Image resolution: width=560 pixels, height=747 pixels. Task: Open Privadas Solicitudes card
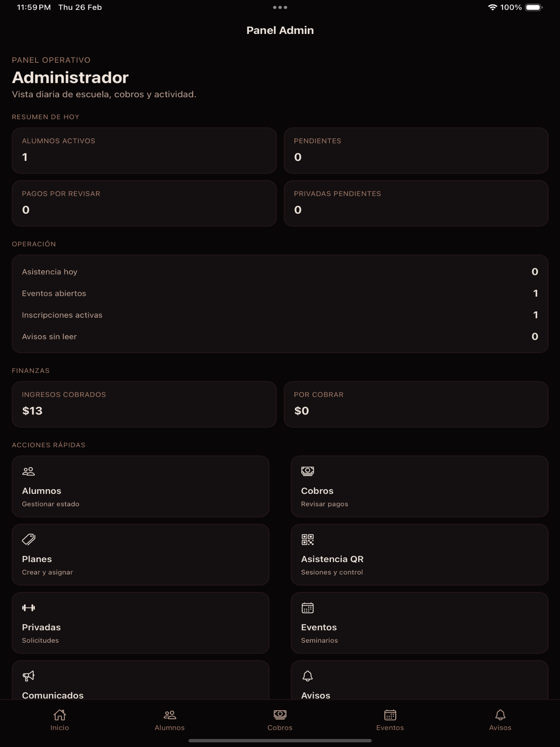click(x=141, y=623)
